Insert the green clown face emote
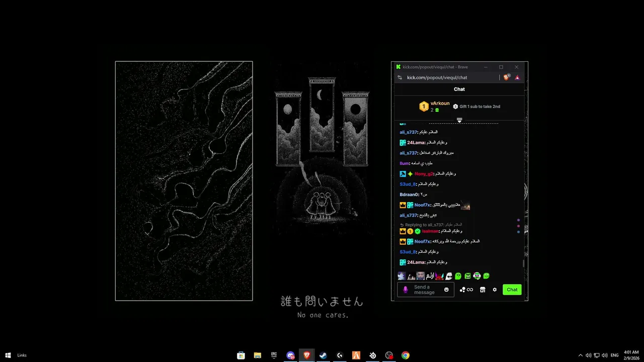The height and width of the screenshot is (362, 644). pyautogui.click(x=477, y=276)
